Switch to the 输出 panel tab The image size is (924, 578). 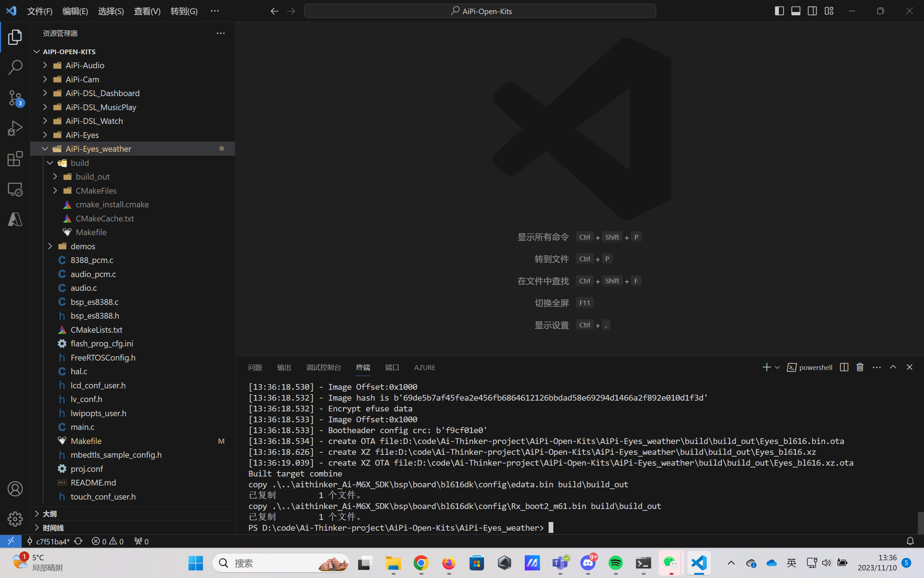(284, 367)
